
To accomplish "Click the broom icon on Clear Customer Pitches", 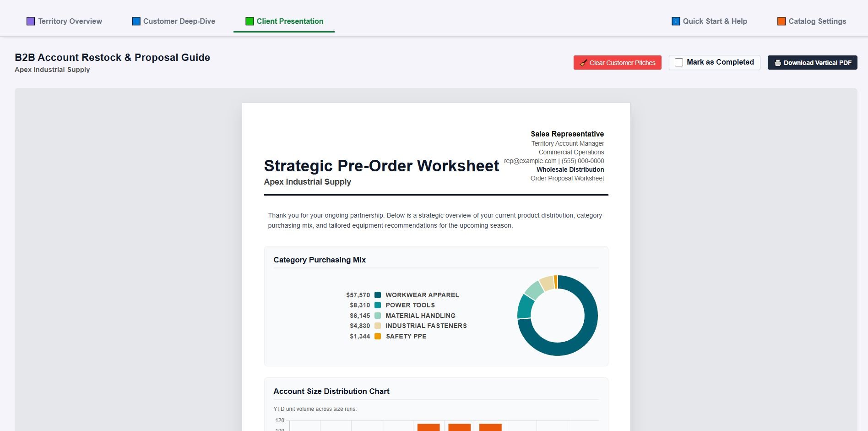I will pos(583,63).
